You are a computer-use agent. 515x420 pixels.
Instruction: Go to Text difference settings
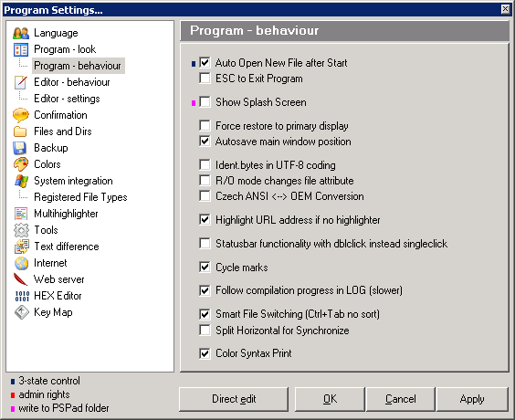pyautogui.click(x=67, y=247)
